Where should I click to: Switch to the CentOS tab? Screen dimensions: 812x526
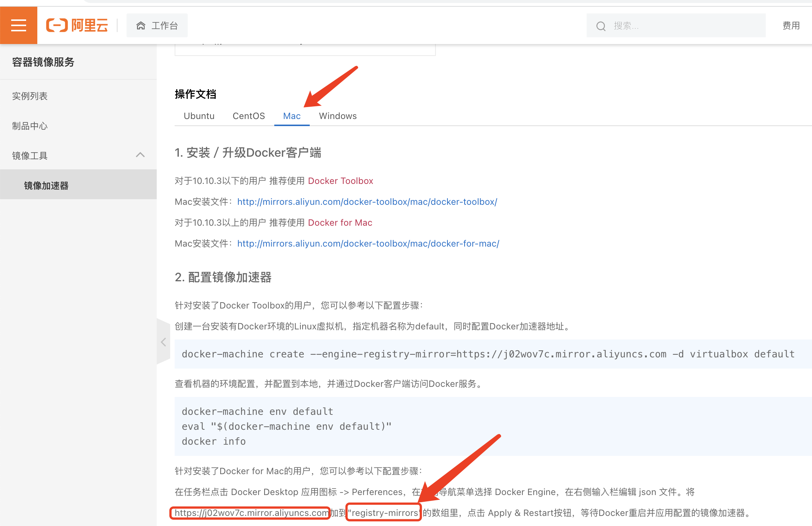tap(249, 116)
